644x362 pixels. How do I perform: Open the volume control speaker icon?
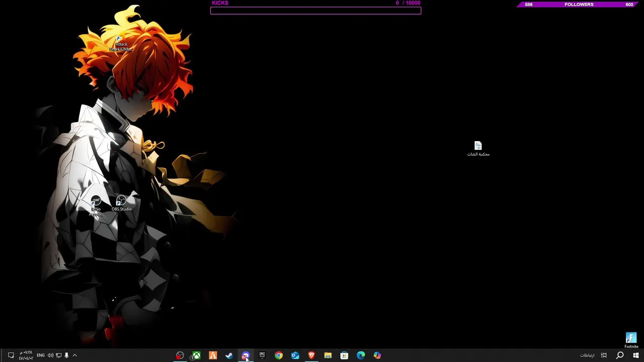click(x=50, y=355)
